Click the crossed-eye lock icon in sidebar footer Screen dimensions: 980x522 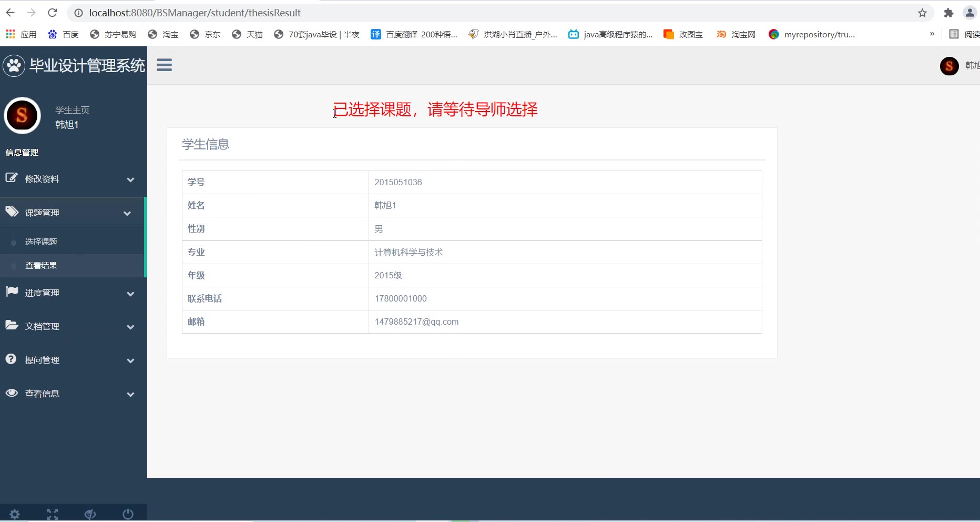(90, 514)
